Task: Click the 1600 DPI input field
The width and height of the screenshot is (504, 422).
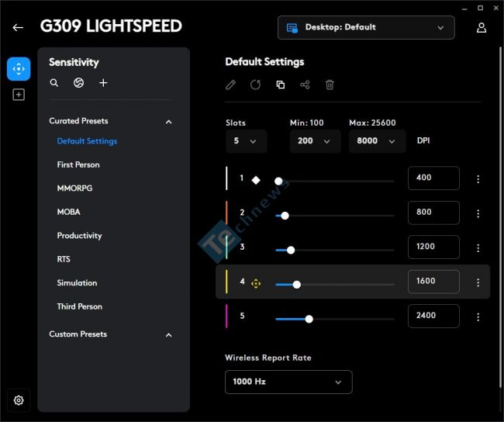Action: 433,282
